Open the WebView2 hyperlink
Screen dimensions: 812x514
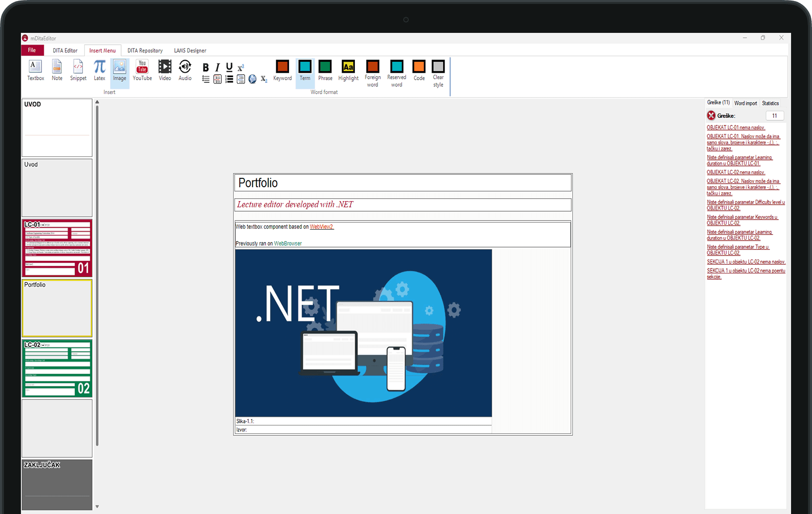[321, 226]
